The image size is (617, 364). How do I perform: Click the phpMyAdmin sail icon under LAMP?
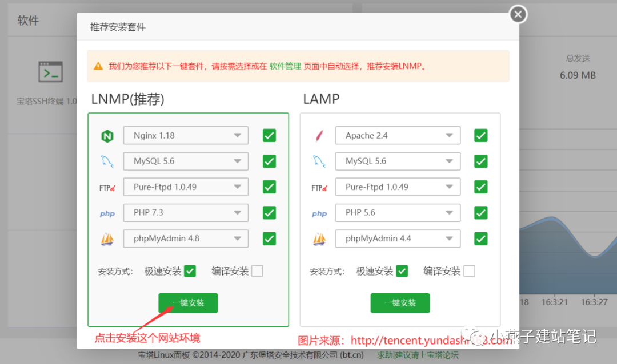[319, 238]
